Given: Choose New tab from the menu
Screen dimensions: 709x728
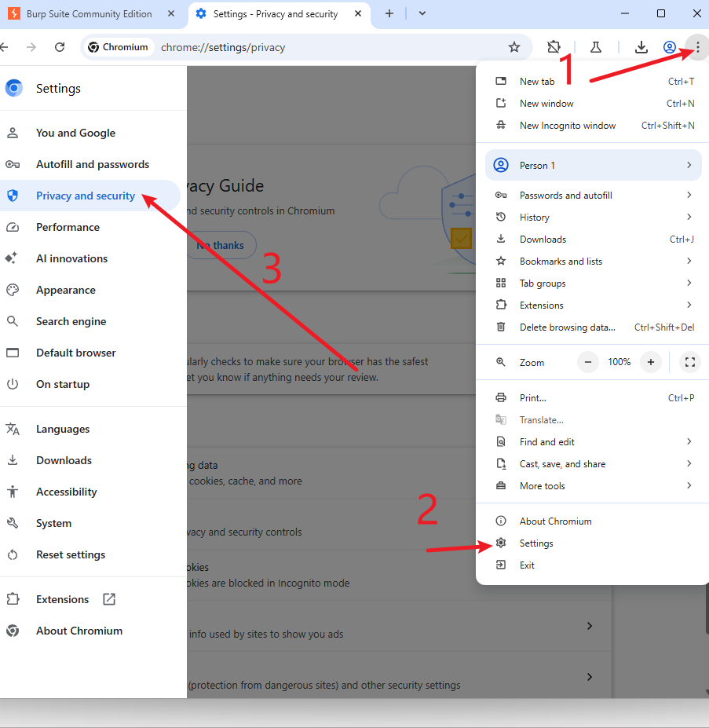Looking at the screenshot, I should point(593,81).
